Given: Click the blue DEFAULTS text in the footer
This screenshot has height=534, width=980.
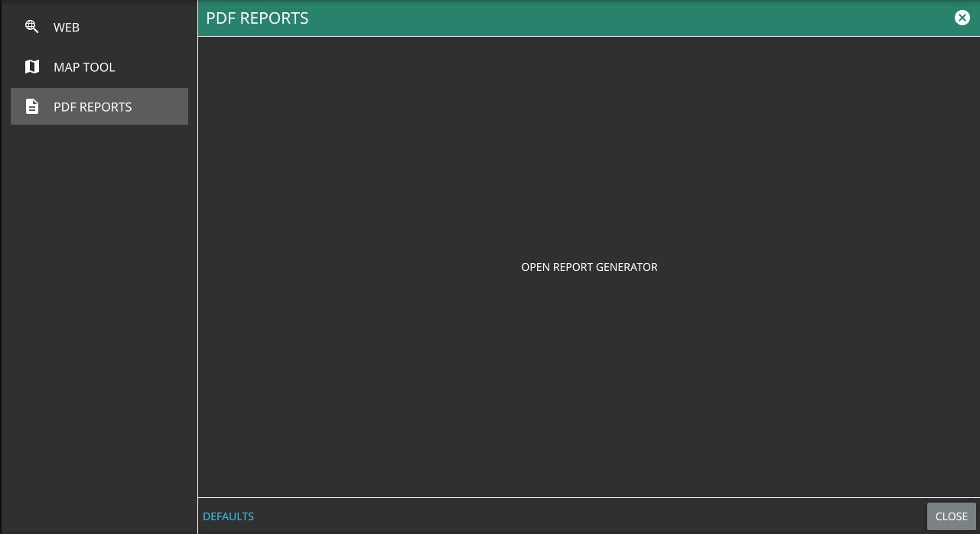Looking at the screenshot, I should [x=228, y=516].
